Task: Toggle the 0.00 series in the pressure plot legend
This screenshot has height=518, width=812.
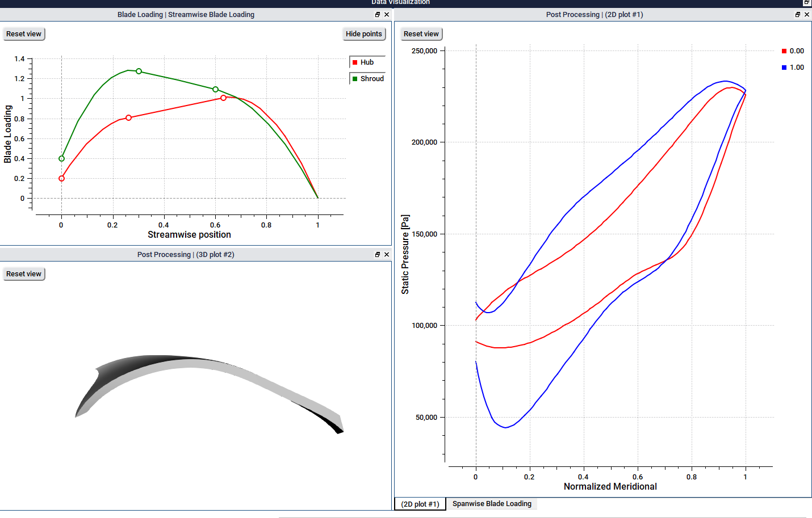Action: tap(783, 50)
